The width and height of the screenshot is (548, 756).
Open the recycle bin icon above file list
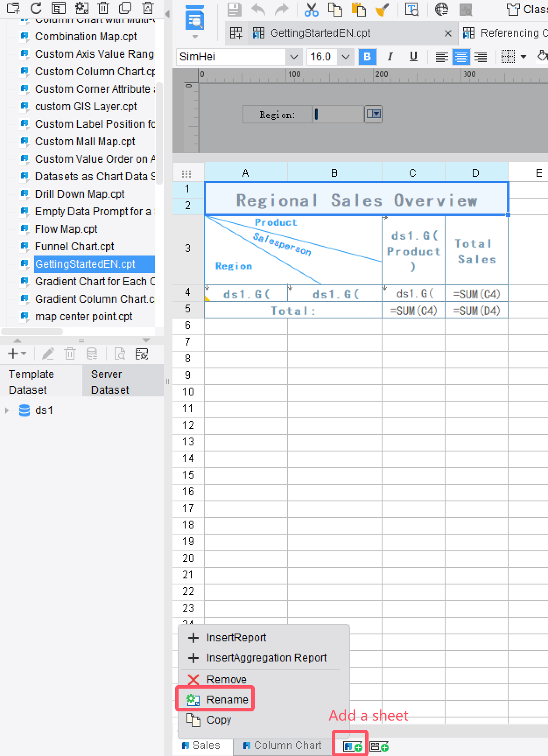pyautogui.click(x=148, y=8)
